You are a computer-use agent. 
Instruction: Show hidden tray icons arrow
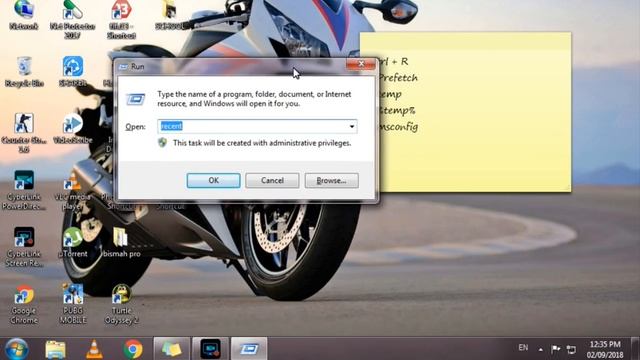pyautogui.click(x=540, y=349)
